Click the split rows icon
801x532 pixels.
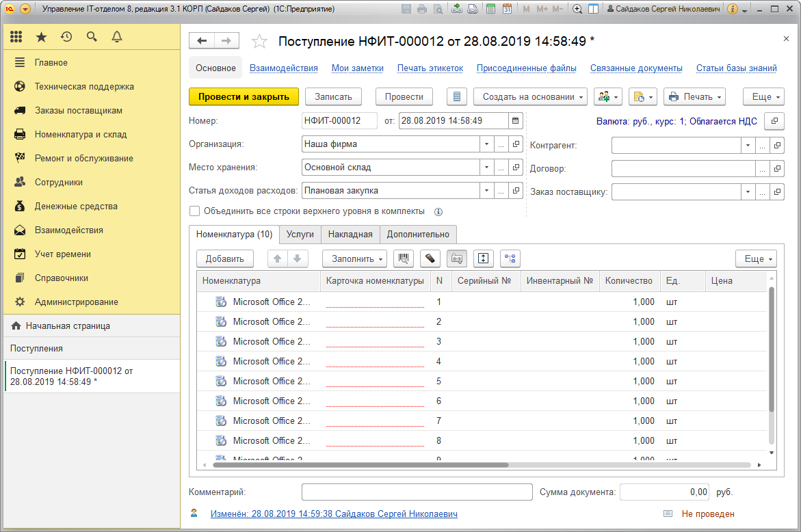click(x=510, y=259)
